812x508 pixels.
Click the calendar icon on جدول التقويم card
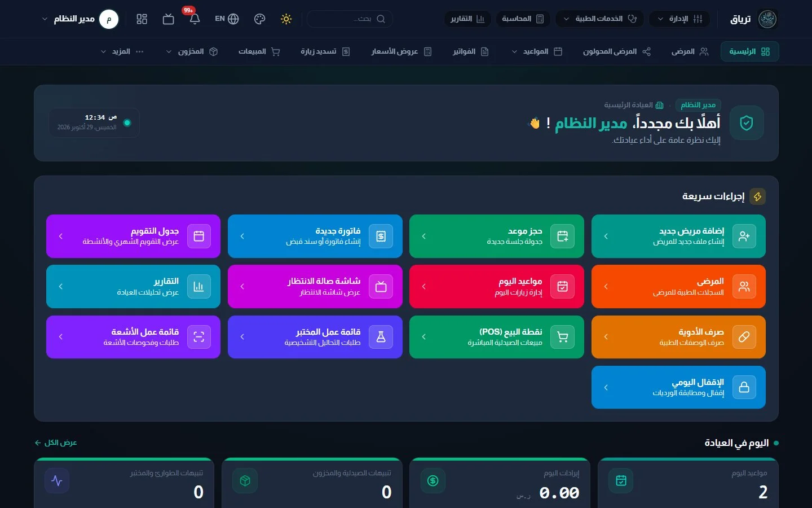pos(198,236)
